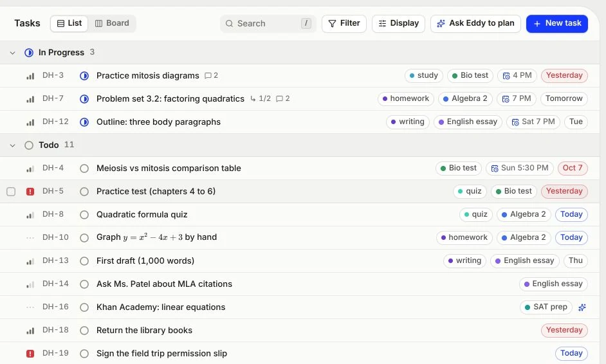Open Oct 7 due date on Meiosis table

pos(573,168)
